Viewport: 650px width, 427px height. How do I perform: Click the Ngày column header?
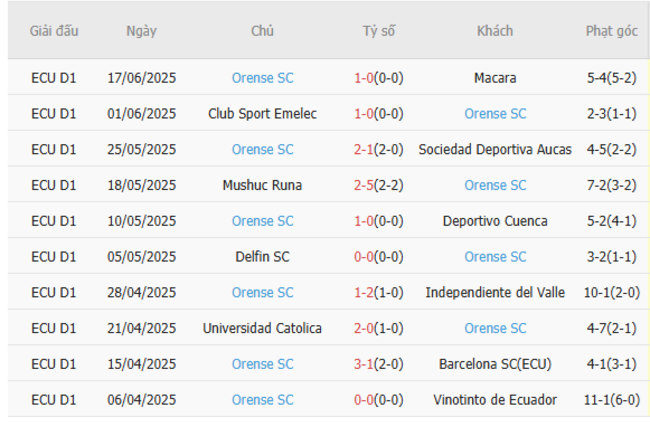tap(141, 31)
